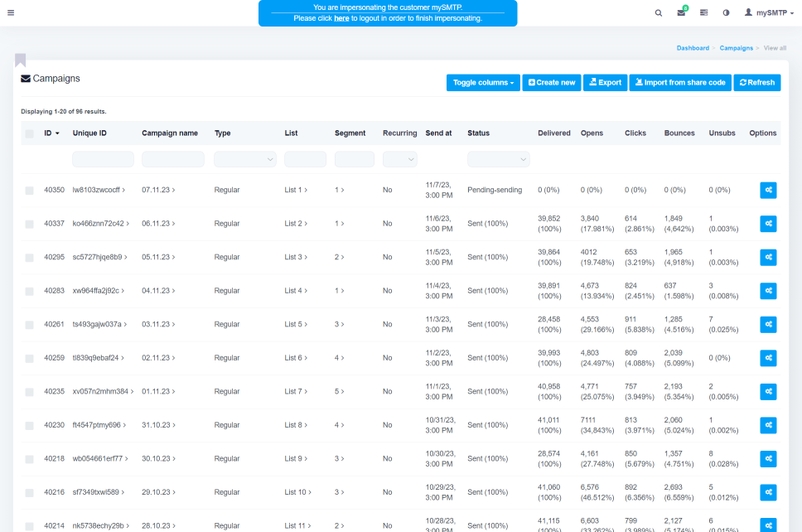Click Import from share code button

[679, 83]
